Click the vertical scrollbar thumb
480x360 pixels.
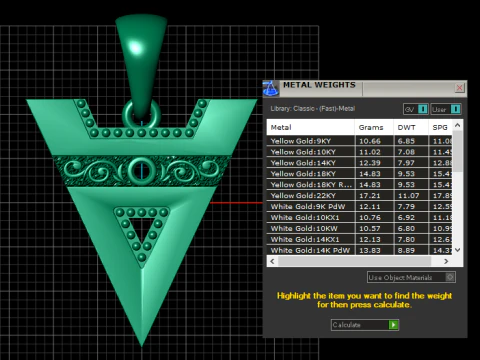click(458, 152)
